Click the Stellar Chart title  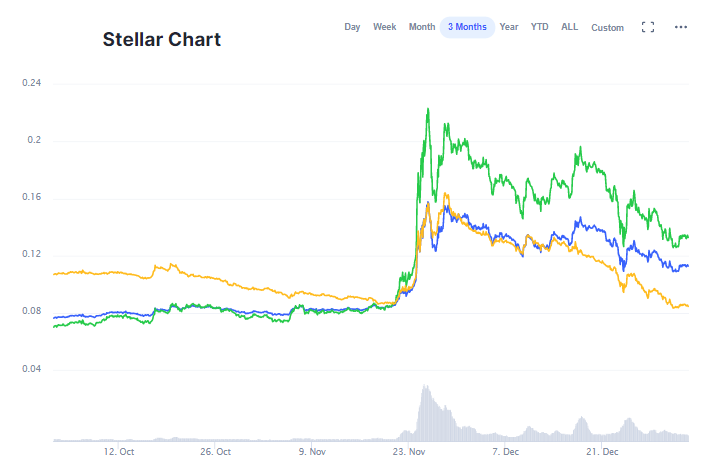tap(162, 40)
